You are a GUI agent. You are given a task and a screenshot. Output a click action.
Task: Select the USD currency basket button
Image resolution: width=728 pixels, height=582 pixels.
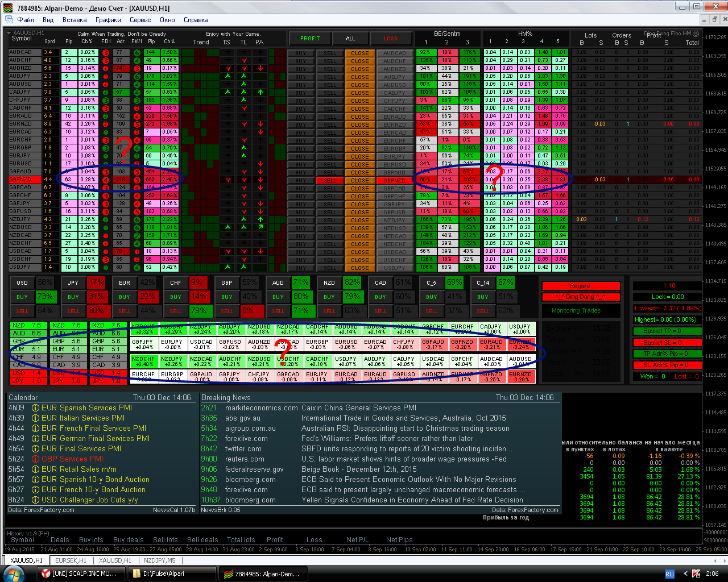pos(22,282)
